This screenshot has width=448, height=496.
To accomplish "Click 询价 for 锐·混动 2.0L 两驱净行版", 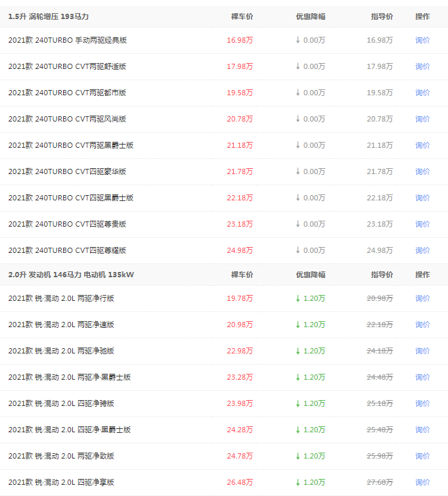I will [x=422, y=298].
